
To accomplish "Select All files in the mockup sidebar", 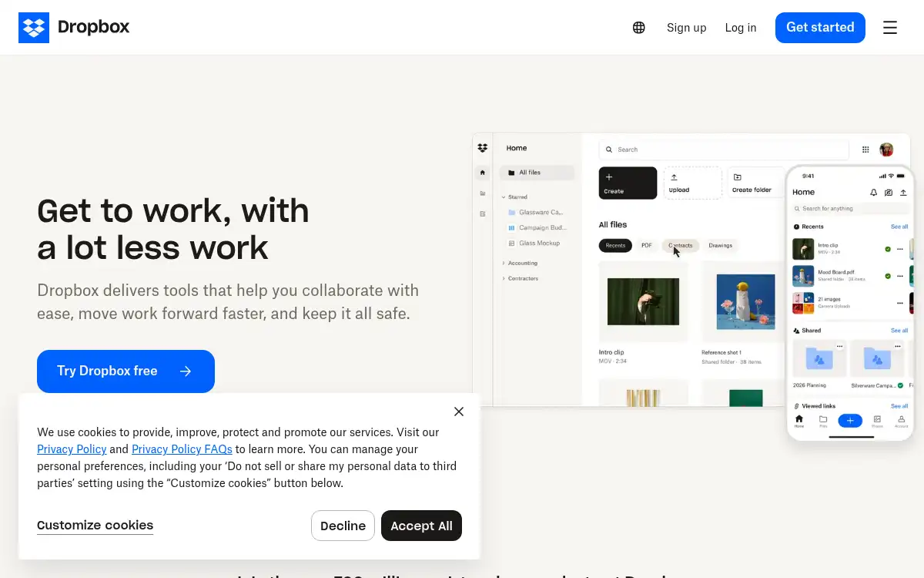I will [x=537, y=173].
